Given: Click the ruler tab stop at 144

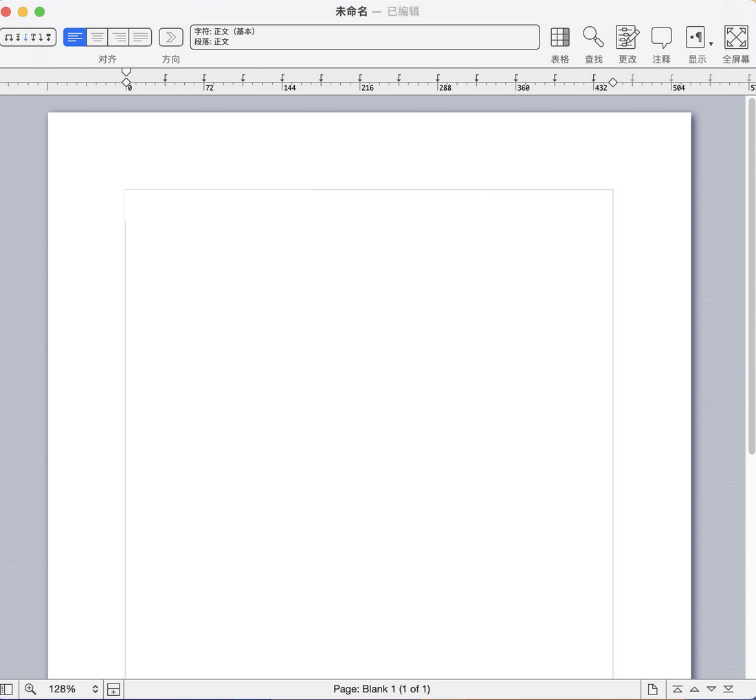Looking at the screenshot, I should point(282,77).
